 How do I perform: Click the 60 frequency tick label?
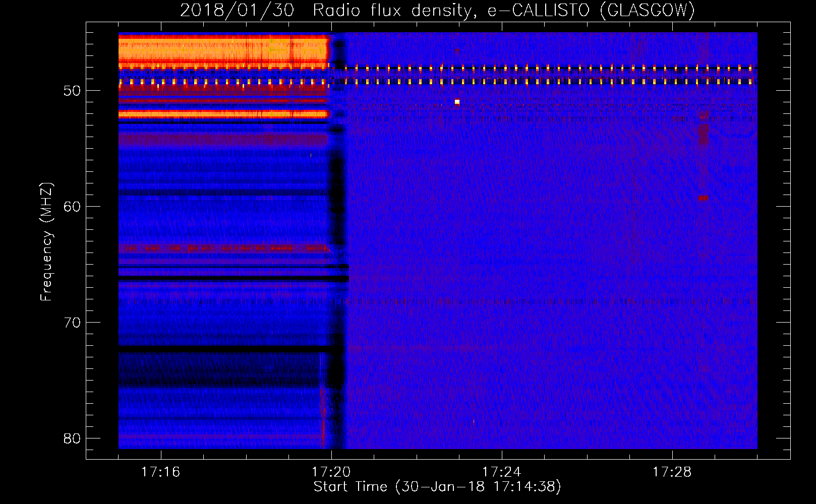tap(72, 207)
